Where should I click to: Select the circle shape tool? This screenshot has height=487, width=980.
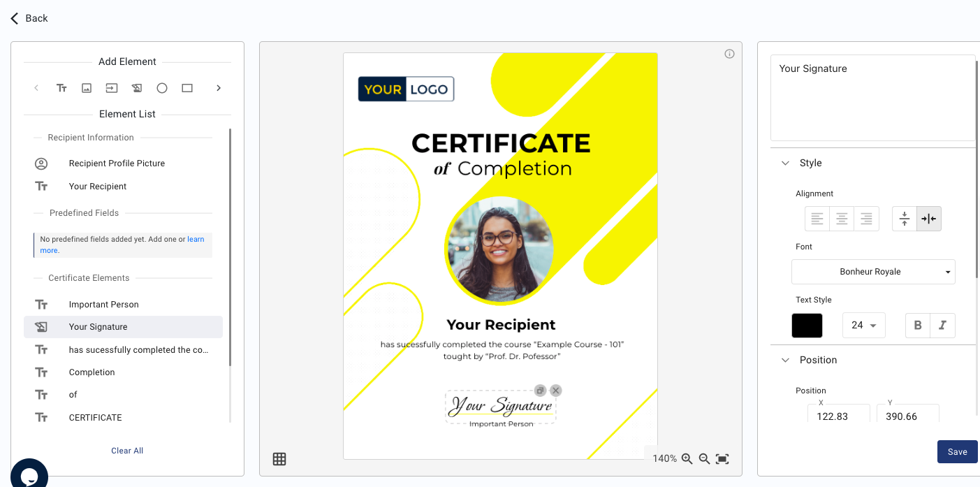[x=161, y=87]
